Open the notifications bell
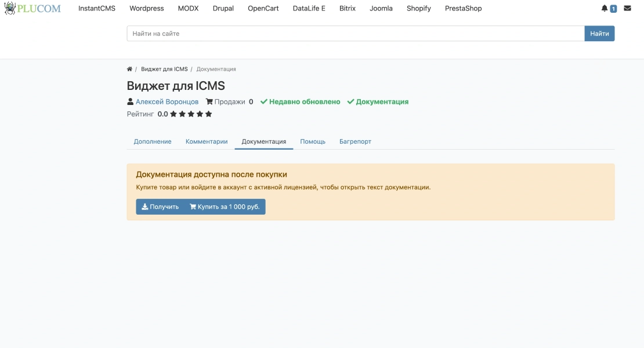This screenshot has width=644, height=348. [604, 8]
